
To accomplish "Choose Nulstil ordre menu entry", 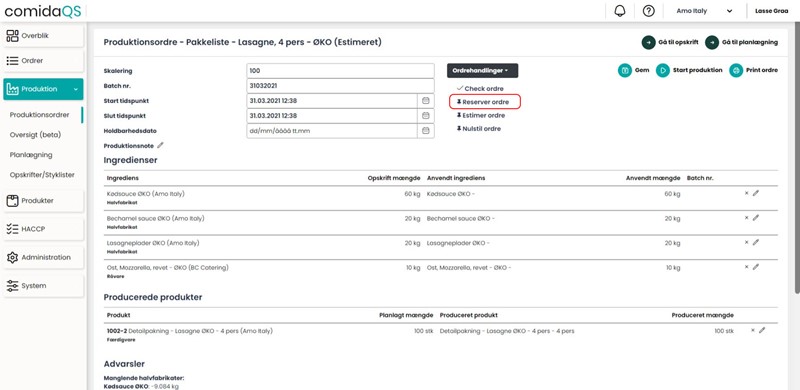I will 479,129.
